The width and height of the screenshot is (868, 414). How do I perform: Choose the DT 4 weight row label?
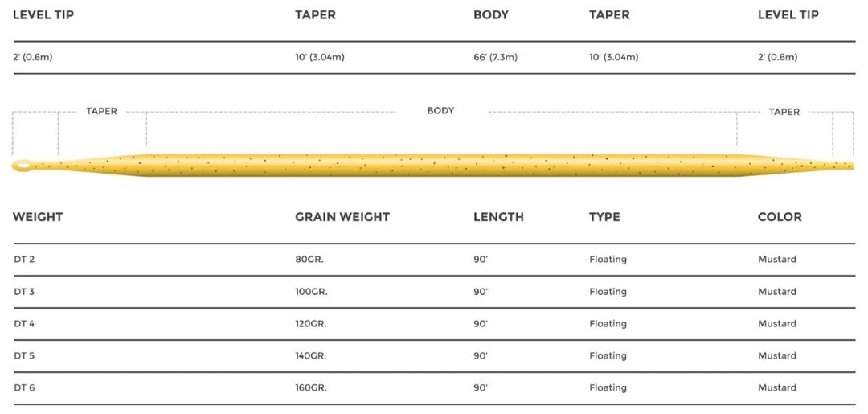(24, 324)
